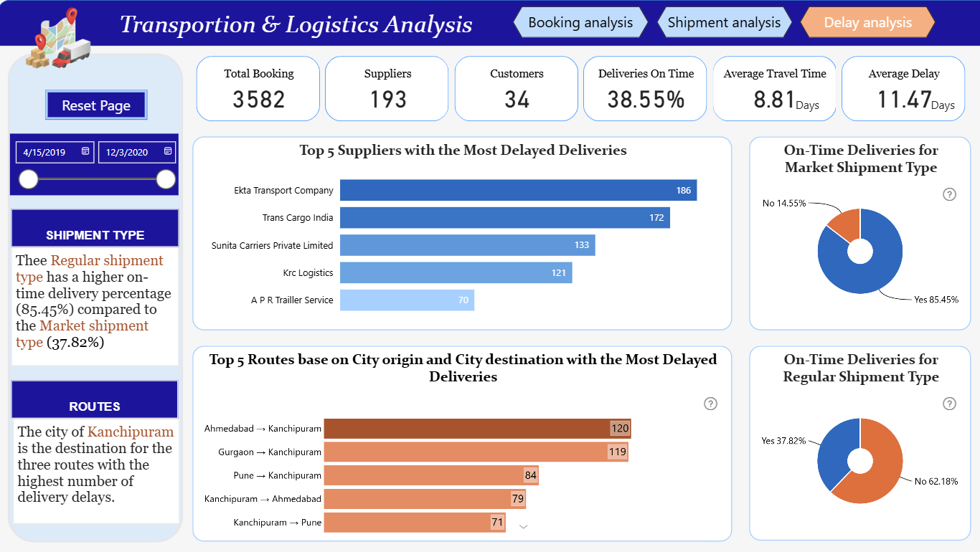Expand the chevron below the routes chart
The image size is (980, 552).
coord(524,527)
